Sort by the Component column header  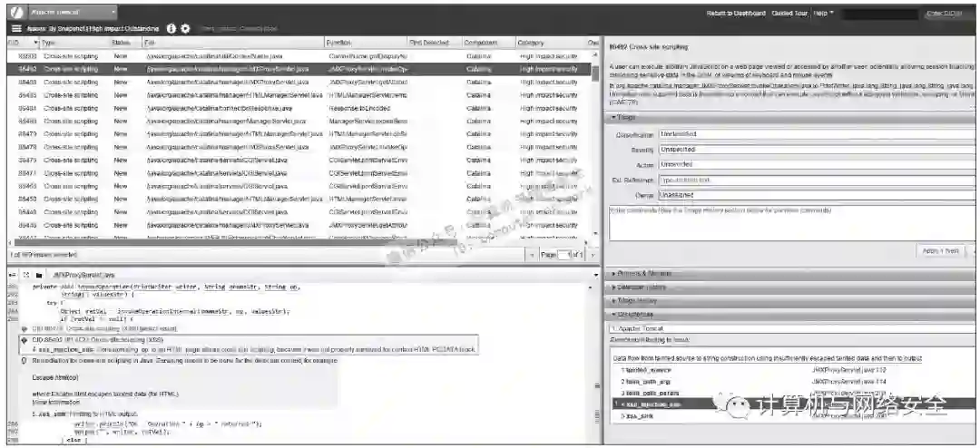[488, 43]
